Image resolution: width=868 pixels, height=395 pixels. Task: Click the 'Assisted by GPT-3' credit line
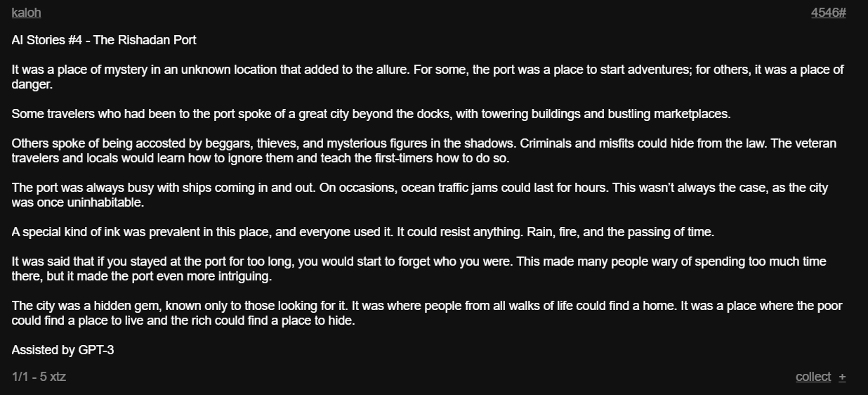point(63,350)
